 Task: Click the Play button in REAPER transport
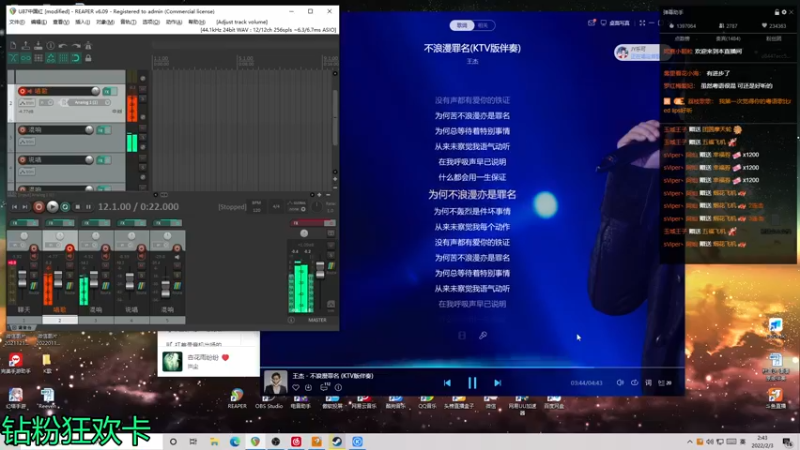click(x=52, y=207)
